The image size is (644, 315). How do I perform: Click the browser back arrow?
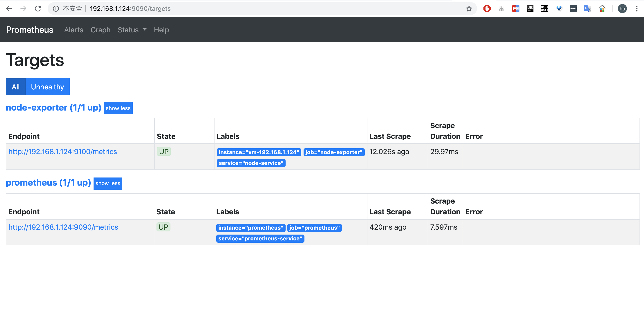coord(9,8)
